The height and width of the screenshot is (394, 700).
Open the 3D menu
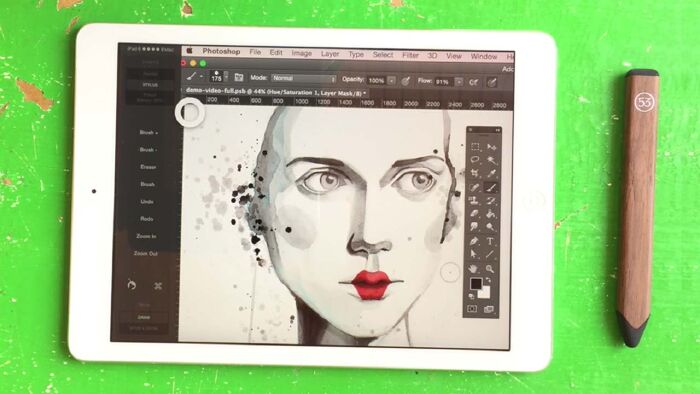(432, 55)
